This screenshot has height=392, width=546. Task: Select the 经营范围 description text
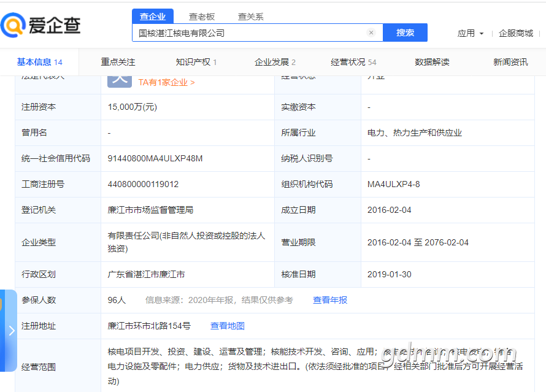click(x=315, y=367)
